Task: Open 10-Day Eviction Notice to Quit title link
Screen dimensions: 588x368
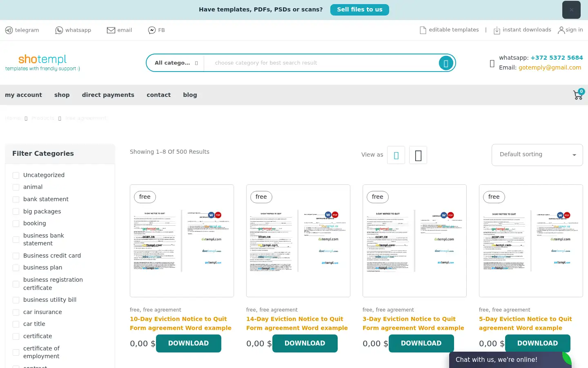Action: 180,323
